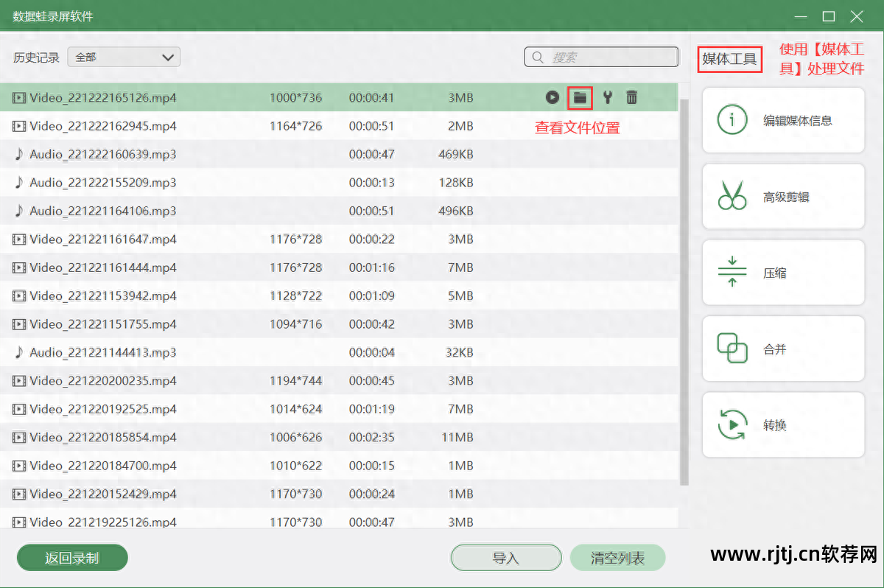Image resolution: width=884 pixels, height=588 pixels.
Task: Click the scissors icon for 高级剪辑
Action: pos(732,197)
